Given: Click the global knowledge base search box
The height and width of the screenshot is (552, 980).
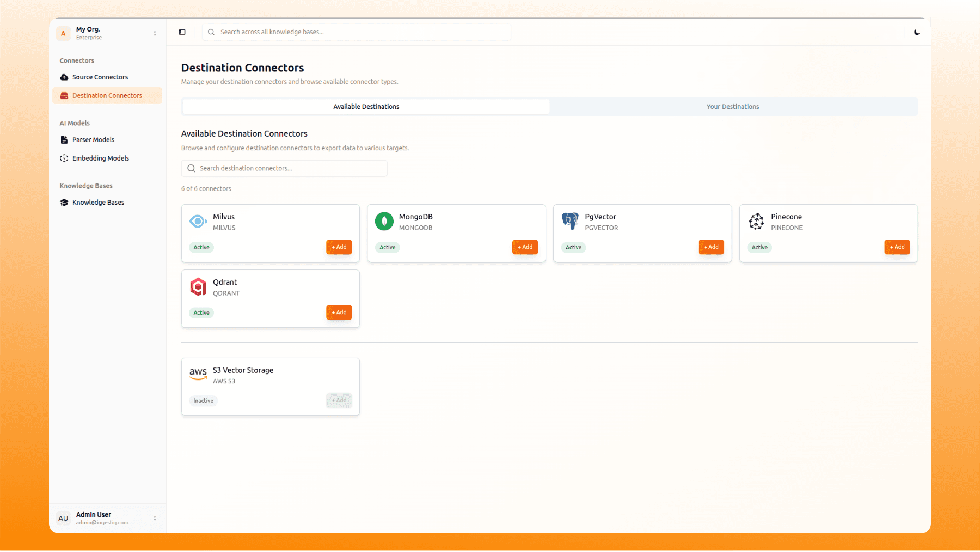Looking at the screenshot, I should 359,32.
